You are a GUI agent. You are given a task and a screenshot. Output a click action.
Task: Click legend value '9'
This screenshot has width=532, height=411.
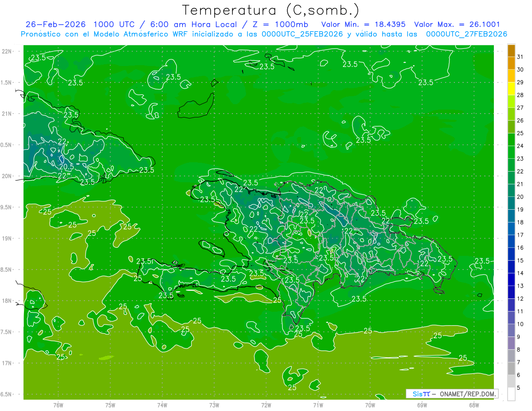point(519,337)
